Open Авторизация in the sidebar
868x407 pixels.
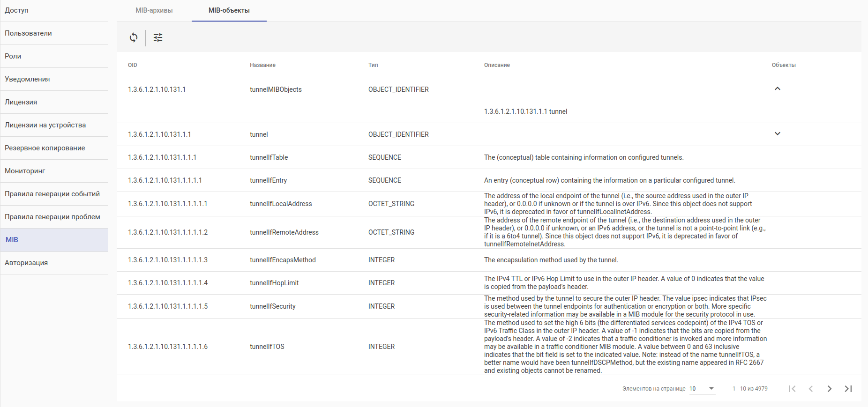point(26,263)
